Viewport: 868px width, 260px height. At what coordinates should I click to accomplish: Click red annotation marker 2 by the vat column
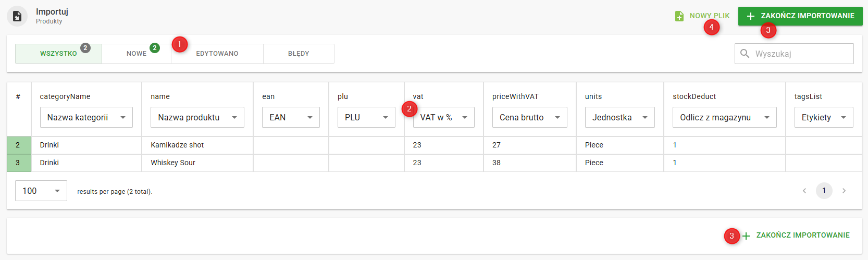coord(409,109)
